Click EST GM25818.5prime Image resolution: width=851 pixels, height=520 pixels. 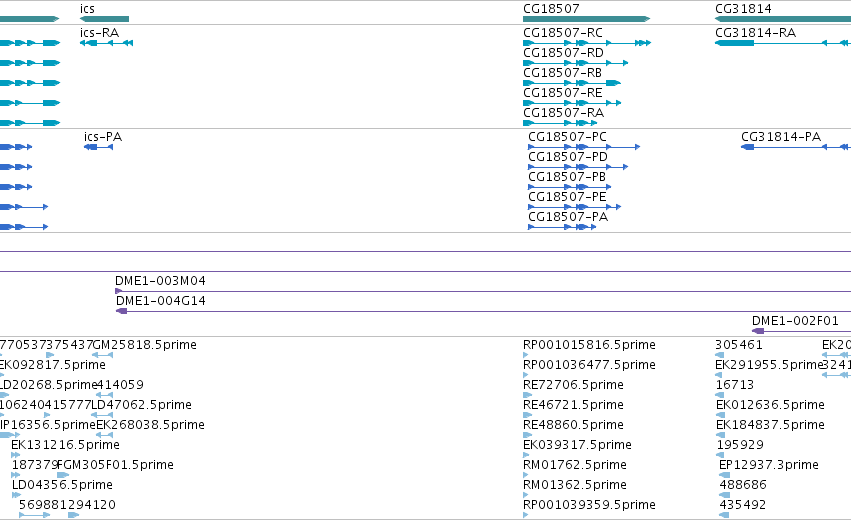145,345
